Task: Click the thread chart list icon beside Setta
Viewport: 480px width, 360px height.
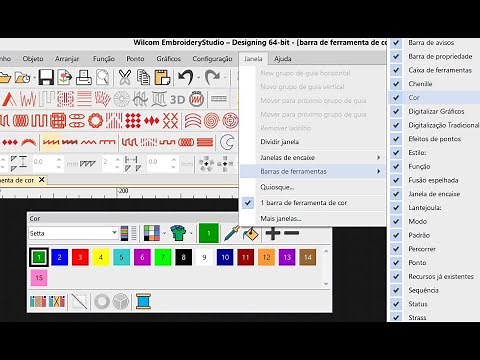Action: click(128, 233)
